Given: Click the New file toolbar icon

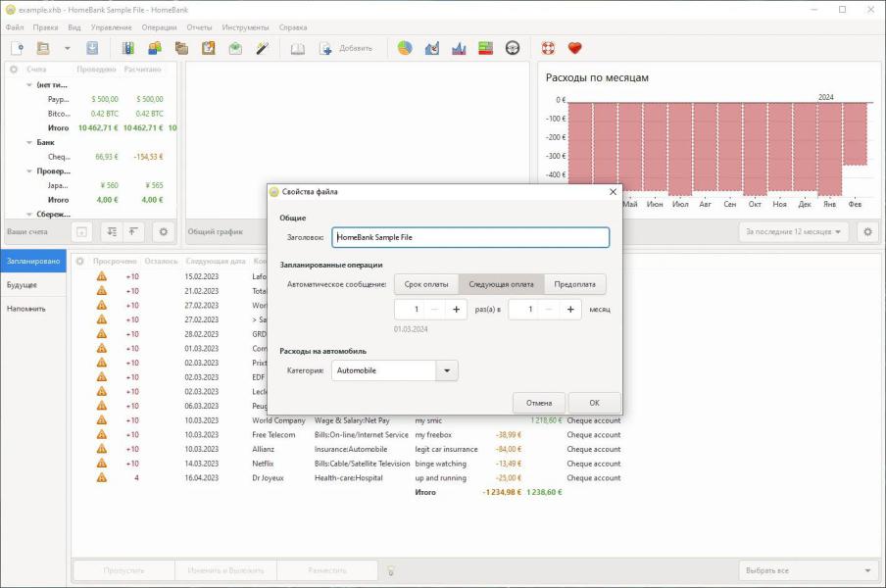Looking at the screenshot, I should tap(17, 49).
